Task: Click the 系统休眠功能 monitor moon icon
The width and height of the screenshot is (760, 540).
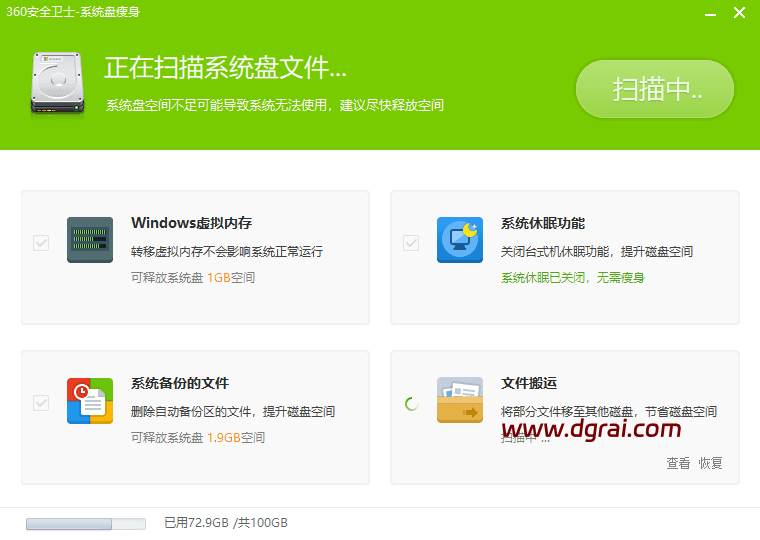Action: click(x=459, y=240)
